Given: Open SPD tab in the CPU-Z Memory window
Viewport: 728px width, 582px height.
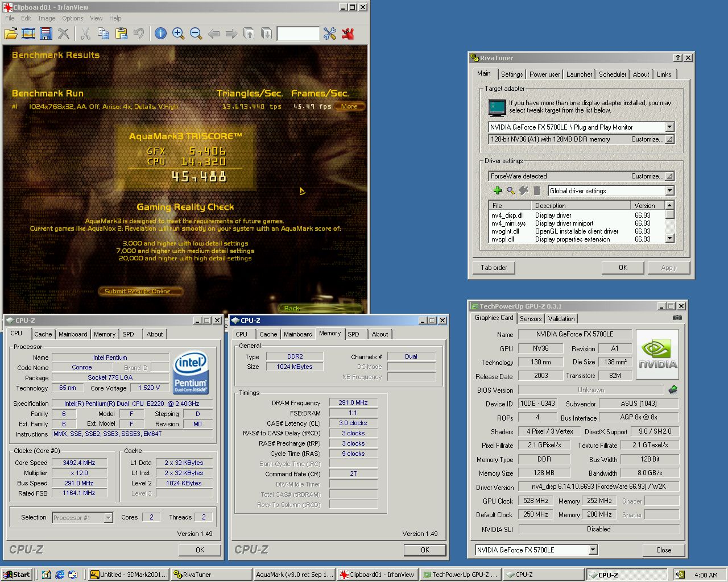Looking at the screenshot, I should (x=354, y=334).
